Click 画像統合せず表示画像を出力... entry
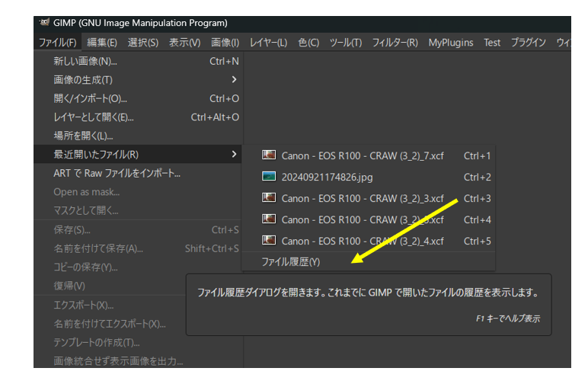 (139, 360)
